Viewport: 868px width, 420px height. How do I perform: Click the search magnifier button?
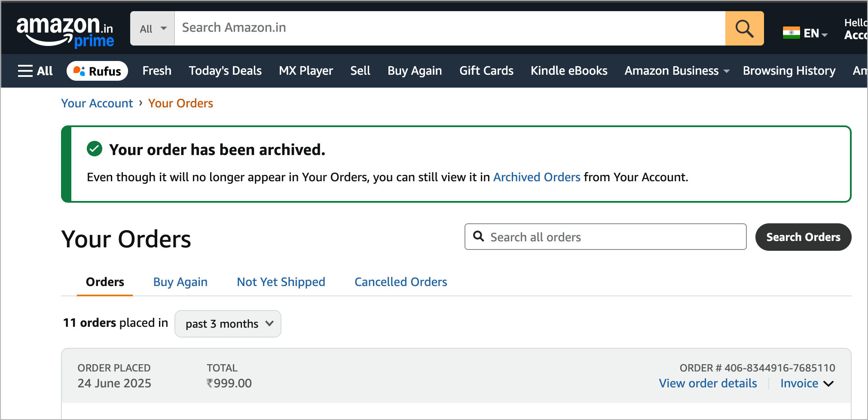(x=744, y=28)
